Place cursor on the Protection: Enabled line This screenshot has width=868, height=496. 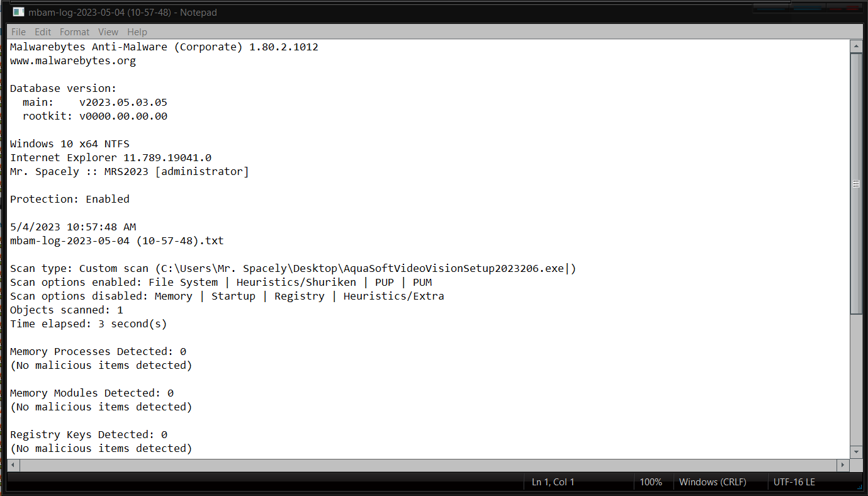(x=70, y=199)
